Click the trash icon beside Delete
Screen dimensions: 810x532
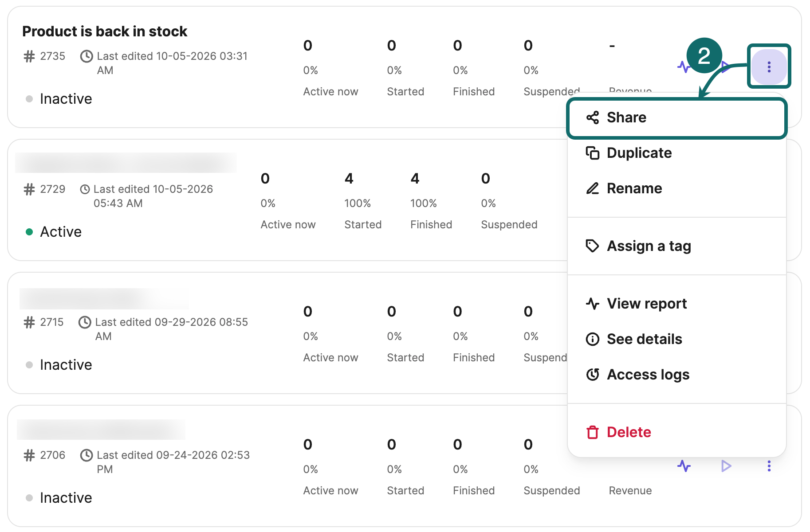pos(593,432)
